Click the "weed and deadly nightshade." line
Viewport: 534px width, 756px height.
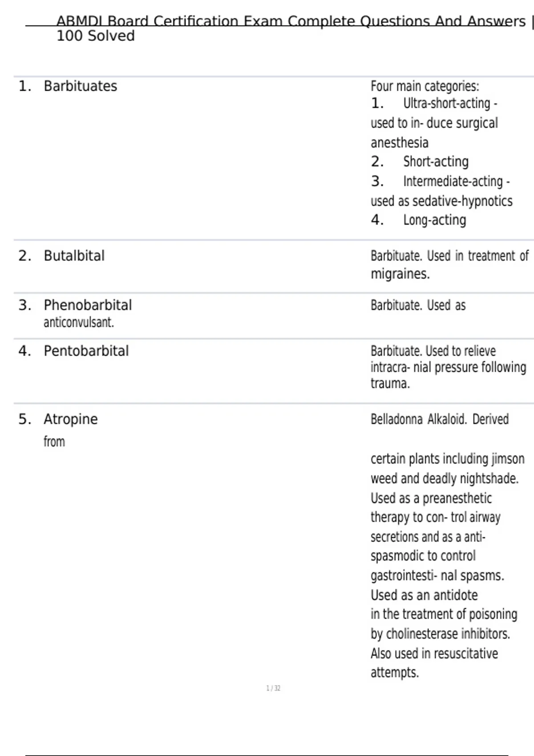point(445,479)
